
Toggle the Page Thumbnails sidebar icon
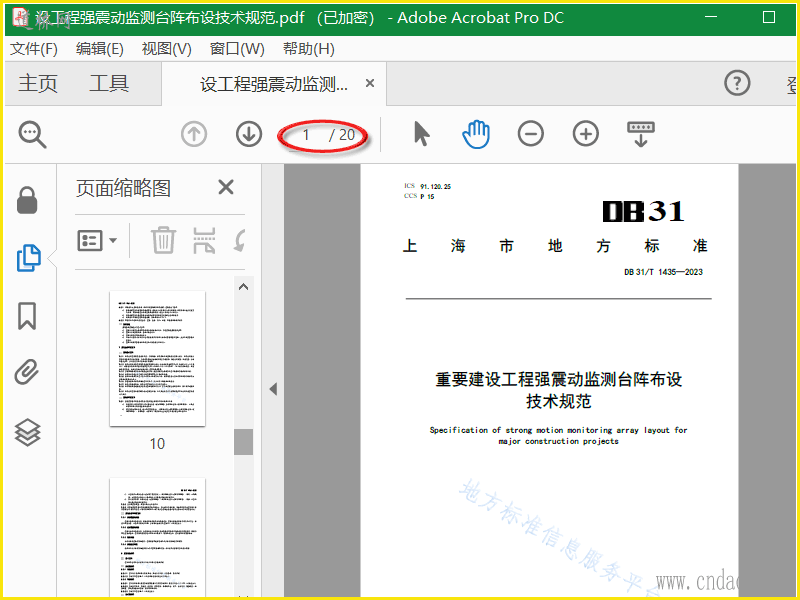coord(29,258)
